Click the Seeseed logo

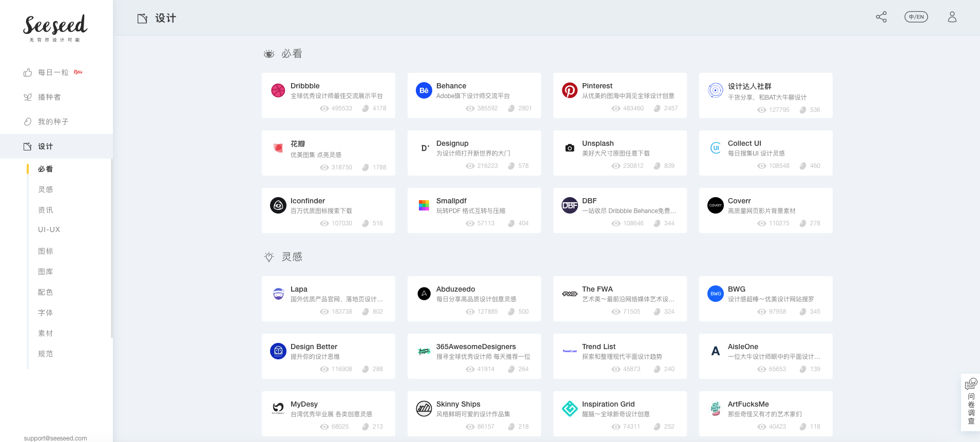click(x=55, y=28)
